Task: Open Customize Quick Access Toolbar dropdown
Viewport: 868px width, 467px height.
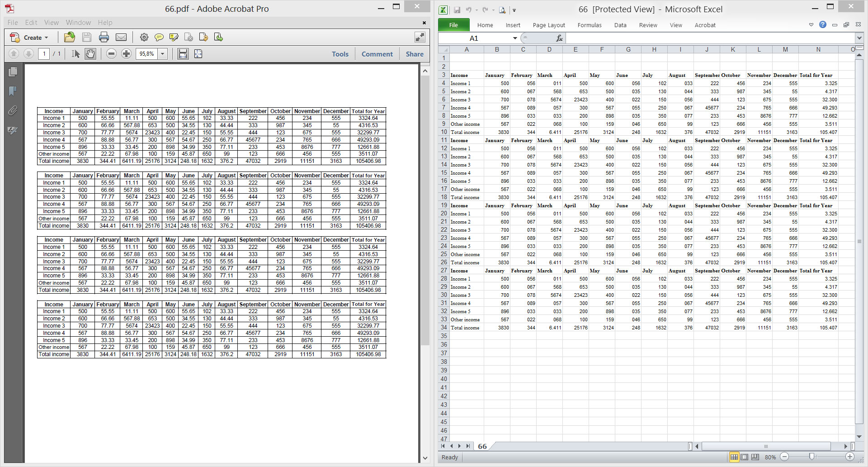Action: pos(514,10)
